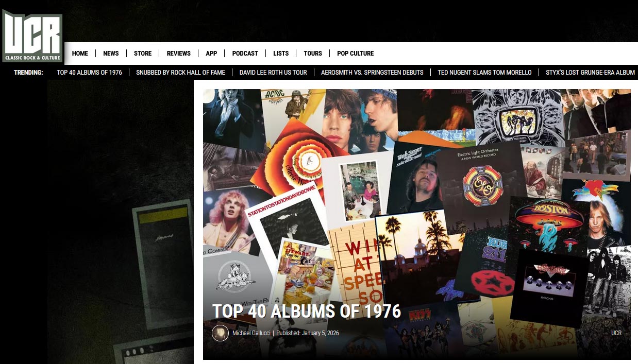Read Snubbed by Rock Hall of Fame
638x364 pixels.
coord(180,73)
